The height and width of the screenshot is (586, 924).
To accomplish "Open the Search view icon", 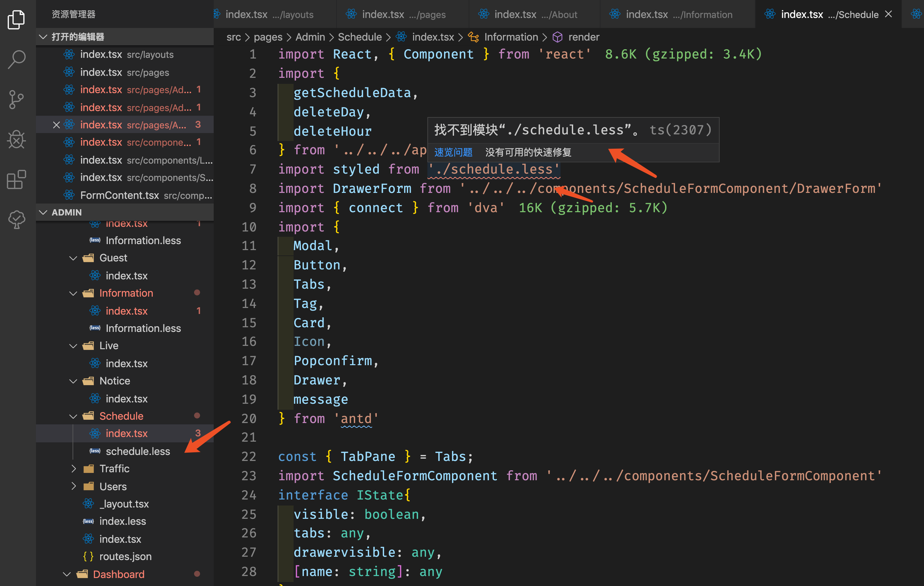I will tap(16, 60).
